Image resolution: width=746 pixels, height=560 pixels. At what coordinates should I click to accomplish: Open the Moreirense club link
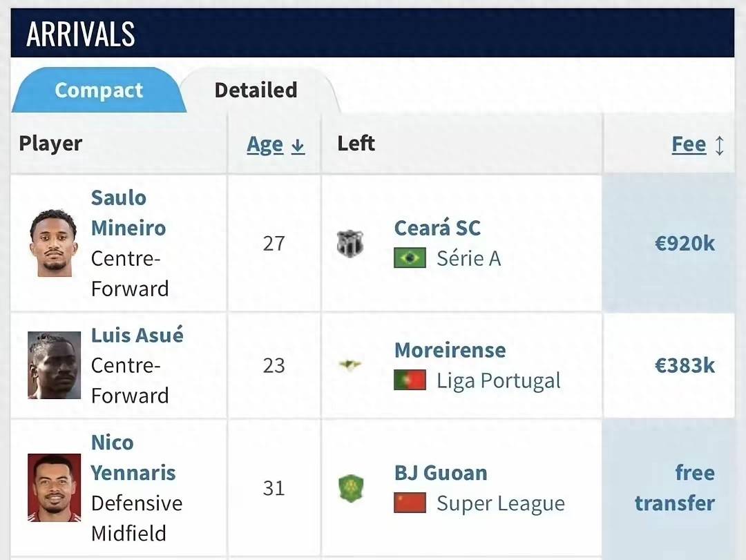click(450, 350)
